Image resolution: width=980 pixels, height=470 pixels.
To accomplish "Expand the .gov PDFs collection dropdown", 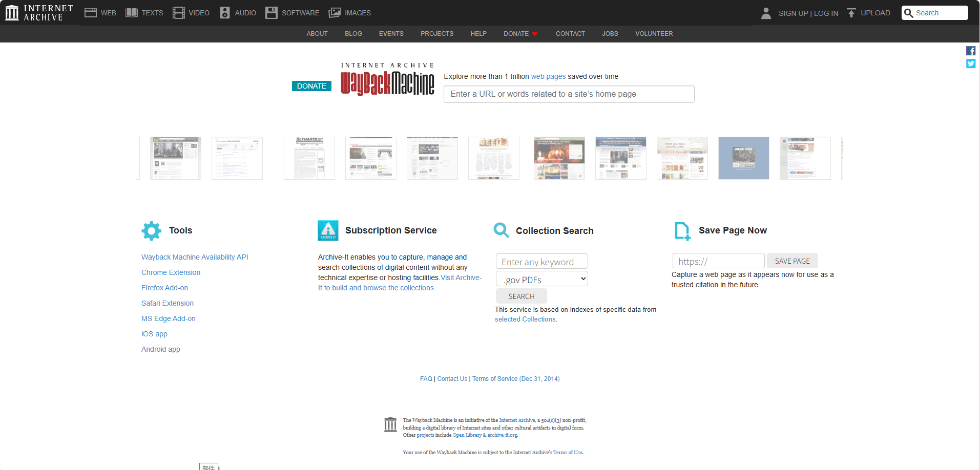I will [x=542, y=279].
